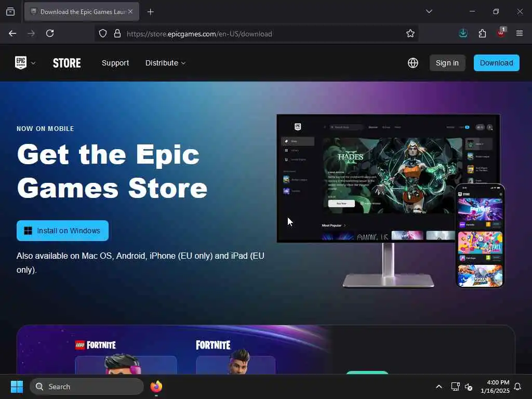Image resolution: width=532 pixels, height=399 pixels.
Task: Open the Windows Start menu
Action: (x=17, y=387)
